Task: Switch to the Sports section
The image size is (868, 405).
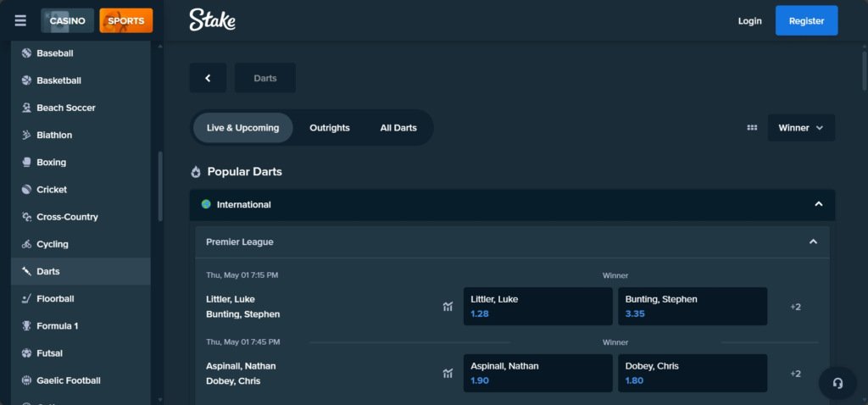Action: [126, 21]
